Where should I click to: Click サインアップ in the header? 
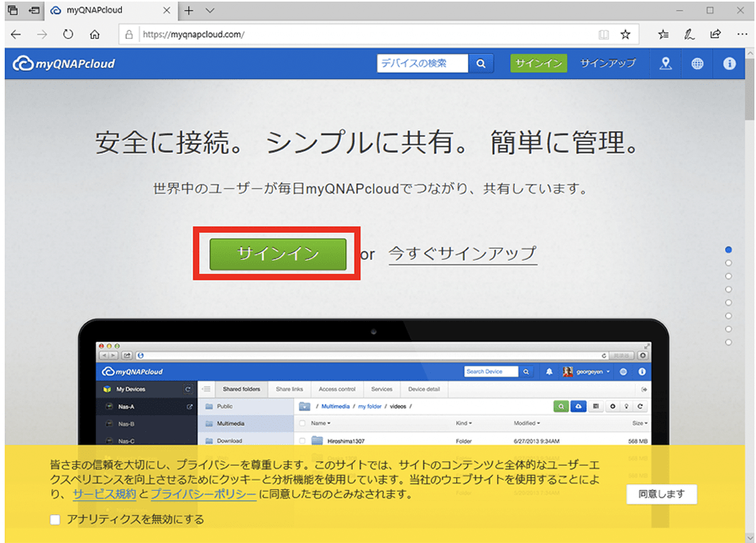click(608, 63)
